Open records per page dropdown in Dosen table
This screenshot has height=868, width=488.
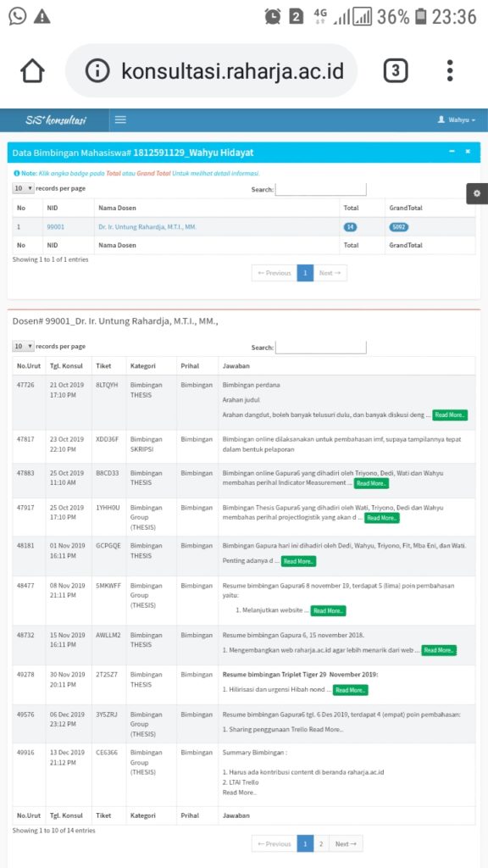(23, 347)
